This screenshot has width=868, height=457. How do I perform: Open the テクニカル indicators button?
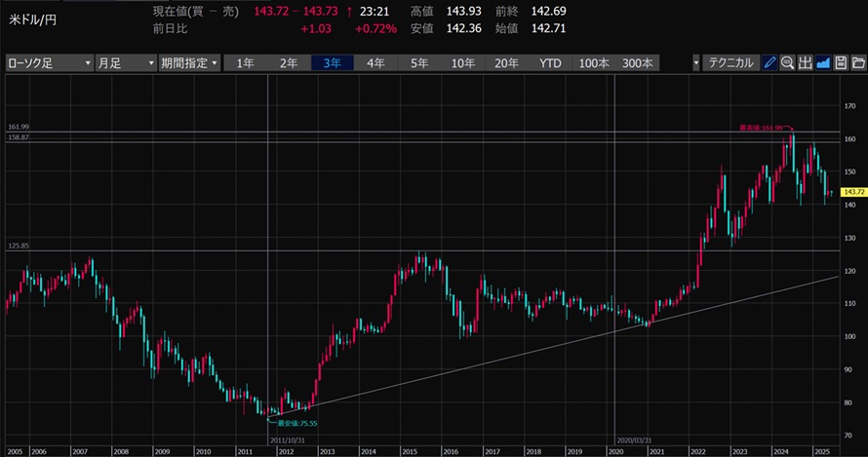click(x=730, y=63)
